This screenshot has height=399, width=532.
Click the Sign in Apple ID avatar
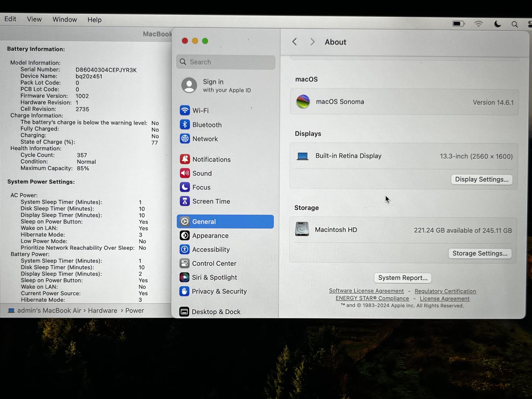coord(189,85)
